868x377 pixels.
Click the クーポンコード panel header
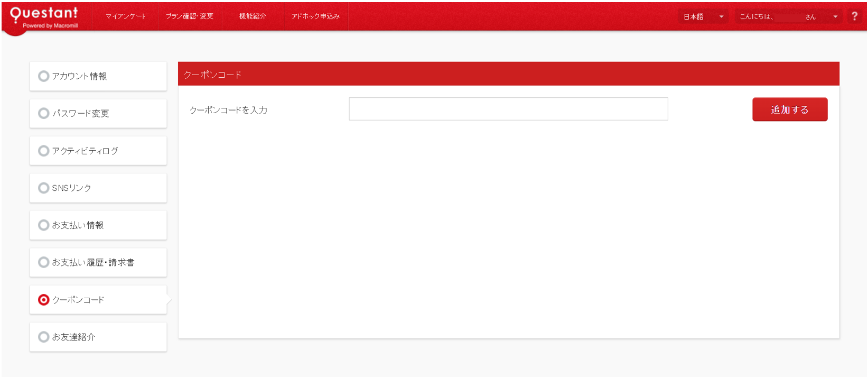coord(508,75)
